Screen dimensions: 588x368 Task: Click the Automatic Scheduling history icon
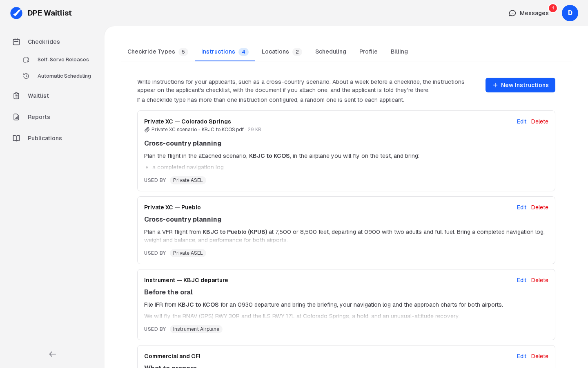coord(26,76)
